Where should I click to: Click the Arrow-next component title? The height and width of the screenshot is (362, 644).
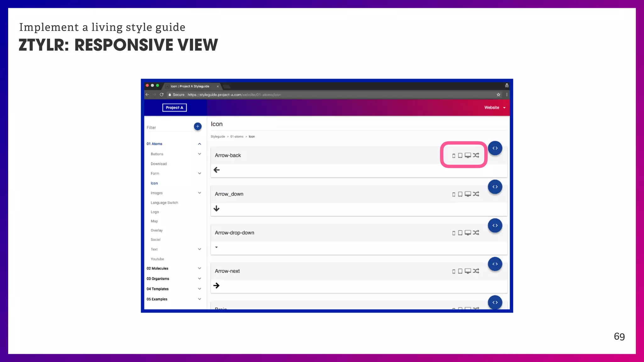[x=227, y=271]
